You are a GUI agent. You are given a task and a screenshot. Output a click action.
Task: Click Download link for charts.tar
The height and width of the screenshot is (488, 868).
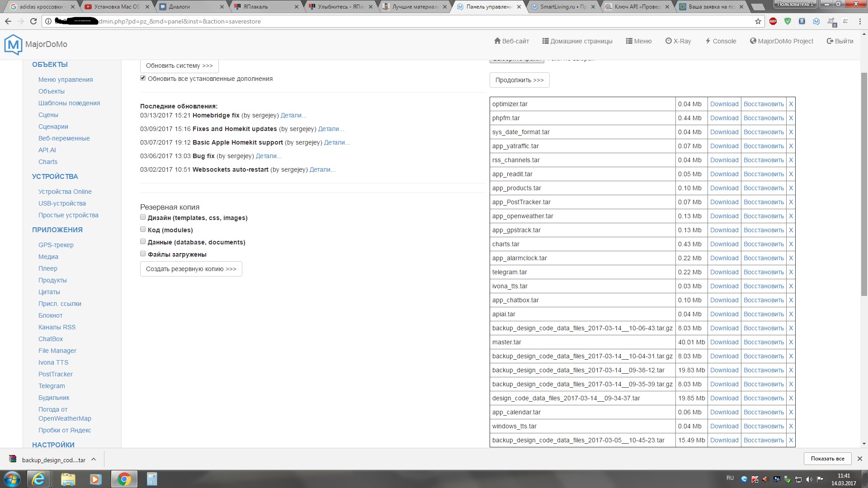(724, 244)
